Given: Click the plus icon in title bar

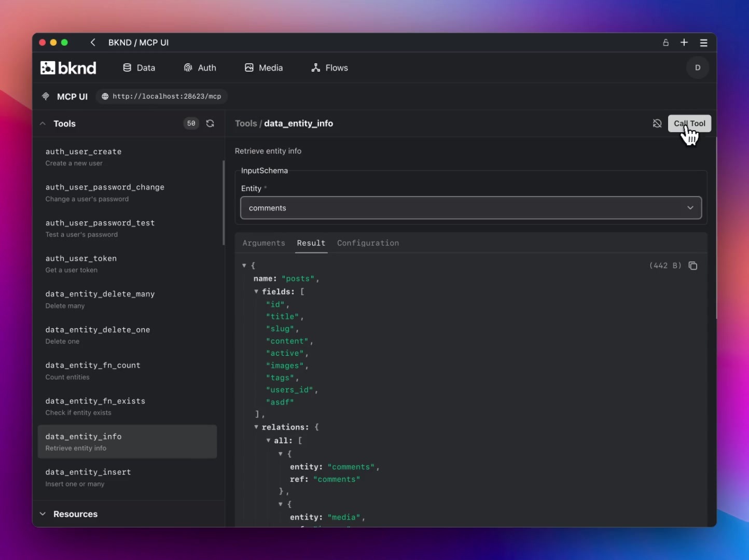Looking at the screenshot, I should (x=684, y=43).
